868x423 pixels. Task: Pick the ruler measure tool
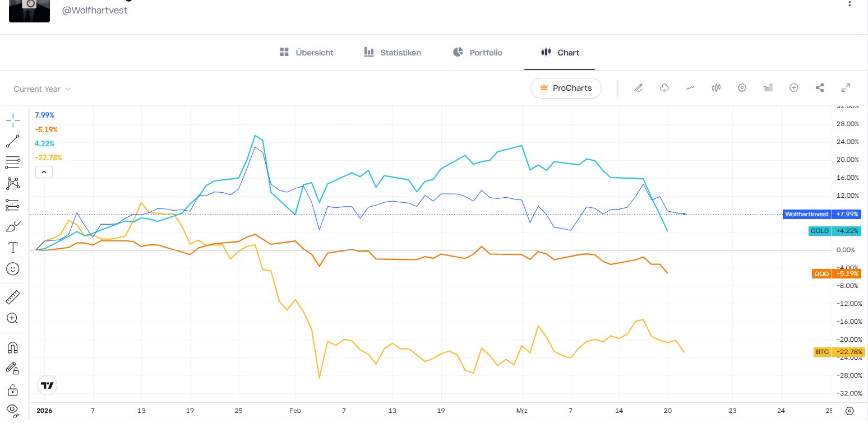click(12, 296)
